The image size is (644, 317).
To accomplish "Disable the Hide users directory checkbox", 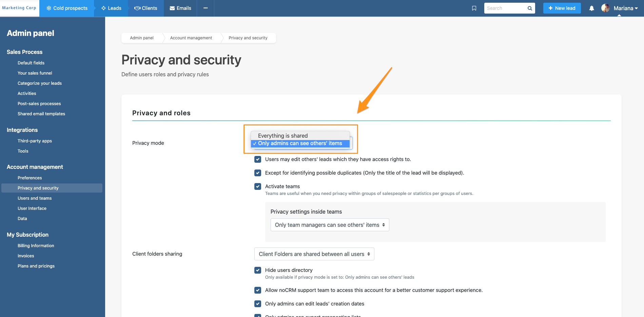I will (258, 270).
